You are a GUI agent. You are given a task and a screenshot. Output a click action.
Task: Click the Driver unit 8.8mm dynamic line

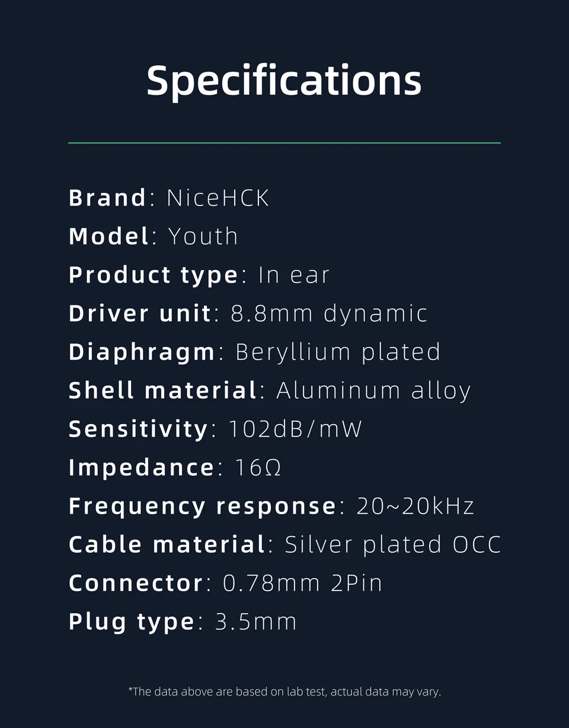(248, 314)
